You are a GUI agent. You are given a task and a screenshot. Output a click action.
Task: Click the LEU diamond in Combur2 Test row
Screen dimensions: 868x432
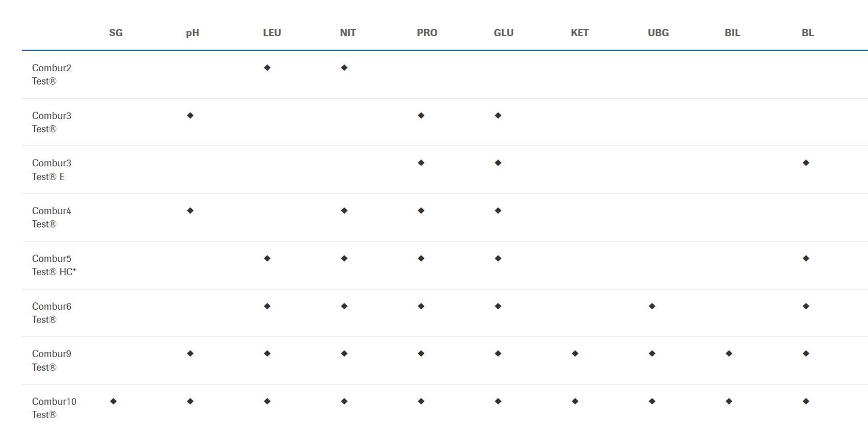267,68
